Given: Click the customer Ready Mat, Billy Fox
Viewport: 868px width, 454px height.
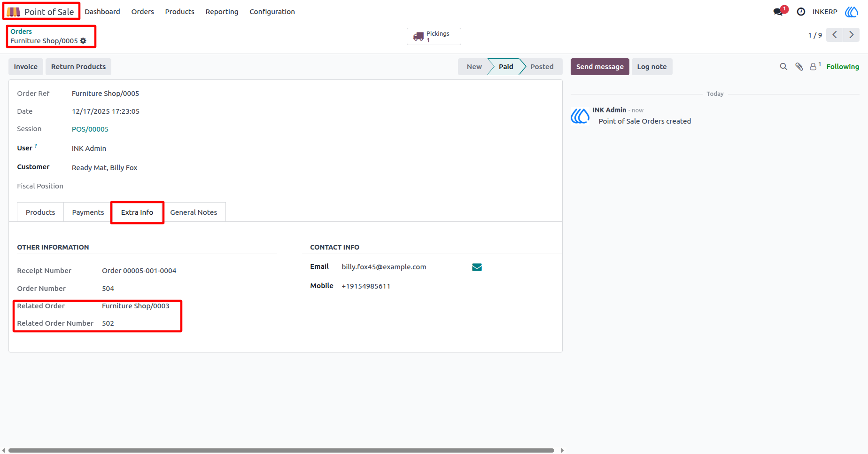Looking at the screenshot, I should (x=105, y=168).
